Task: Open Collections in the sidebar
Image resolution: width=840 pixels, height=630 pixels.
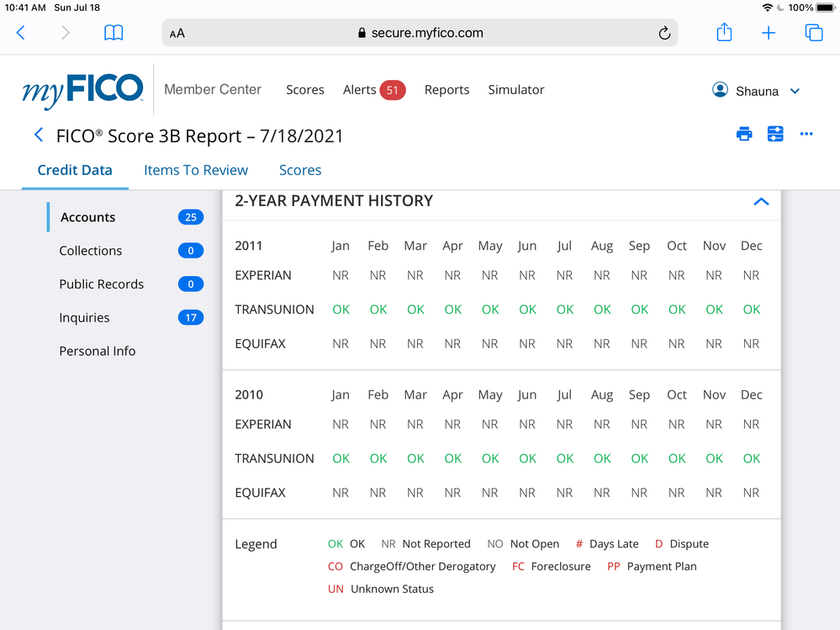Action: coord(91,251)
